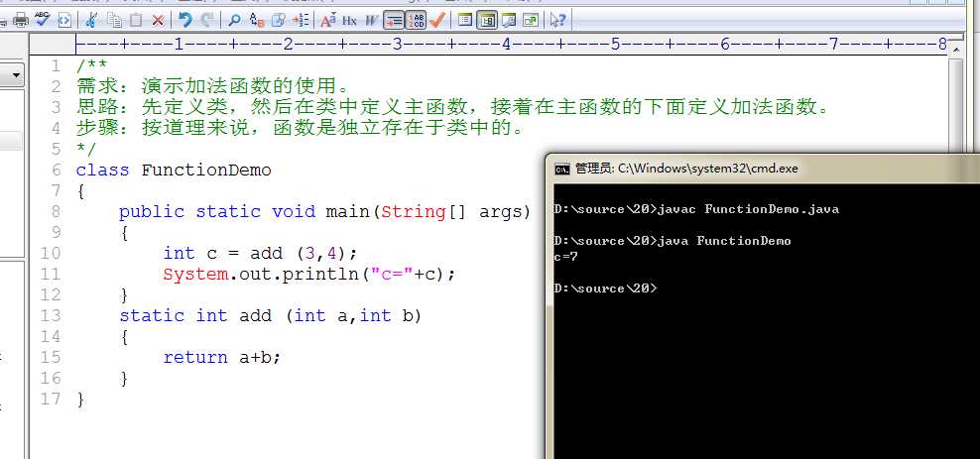Toggle the currently active document selector panel icon
The width and height of the screenshot is (980, 459).
tap(487, 21)
